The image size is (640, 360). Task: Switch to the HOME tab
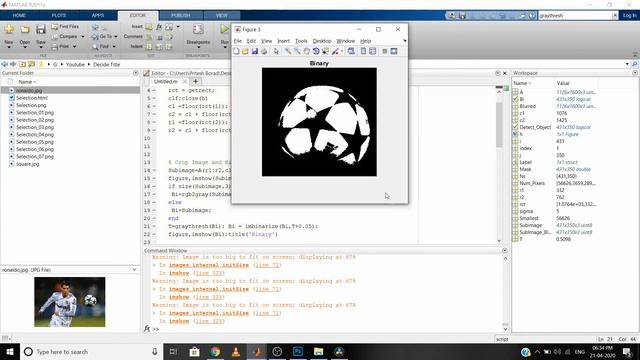pos(19,16)
